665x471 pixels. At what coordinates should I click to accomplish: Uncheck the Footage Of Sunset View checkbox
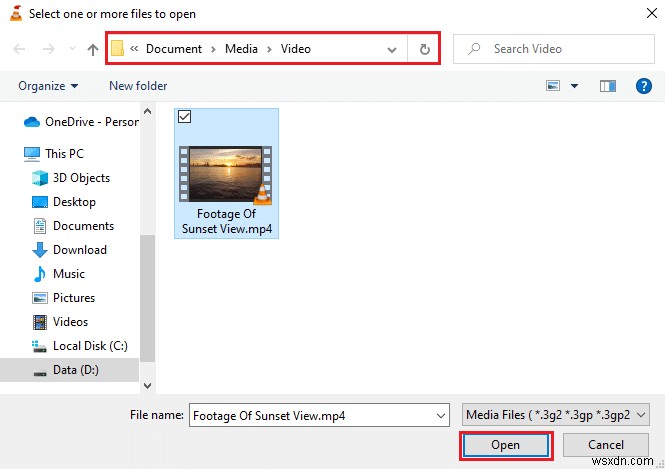click(184, 117)
